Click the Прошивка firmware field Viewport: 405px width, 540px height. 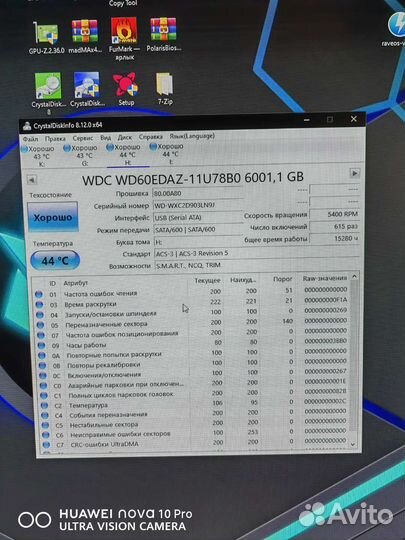pyautogui.click(x=198, y=193)
